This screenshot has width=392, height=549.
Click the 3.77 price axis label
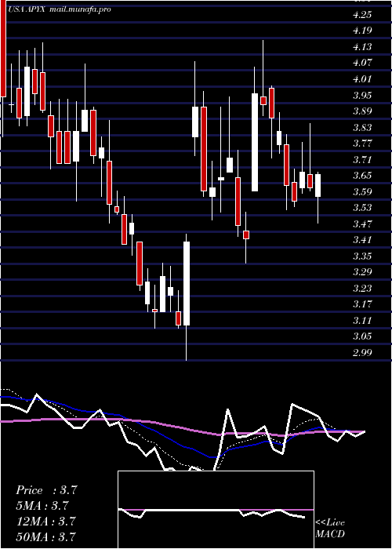[362, 144]
